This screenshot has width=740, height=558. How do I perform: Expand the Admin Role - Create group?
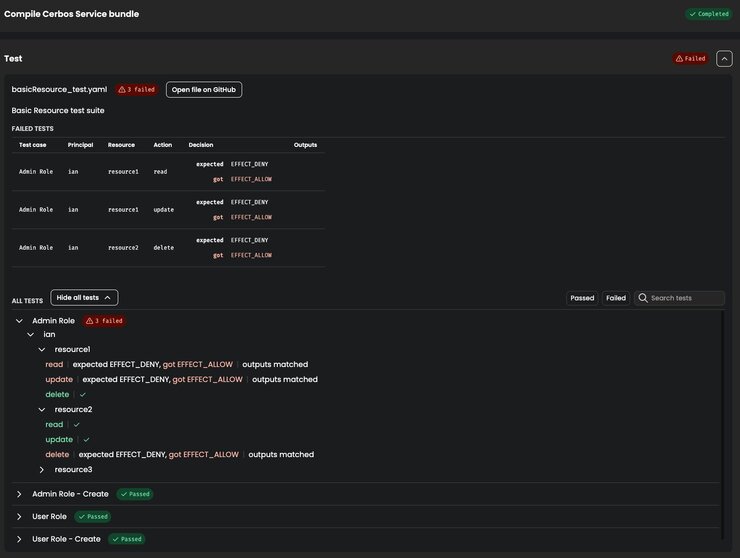(x=19, y=494)
